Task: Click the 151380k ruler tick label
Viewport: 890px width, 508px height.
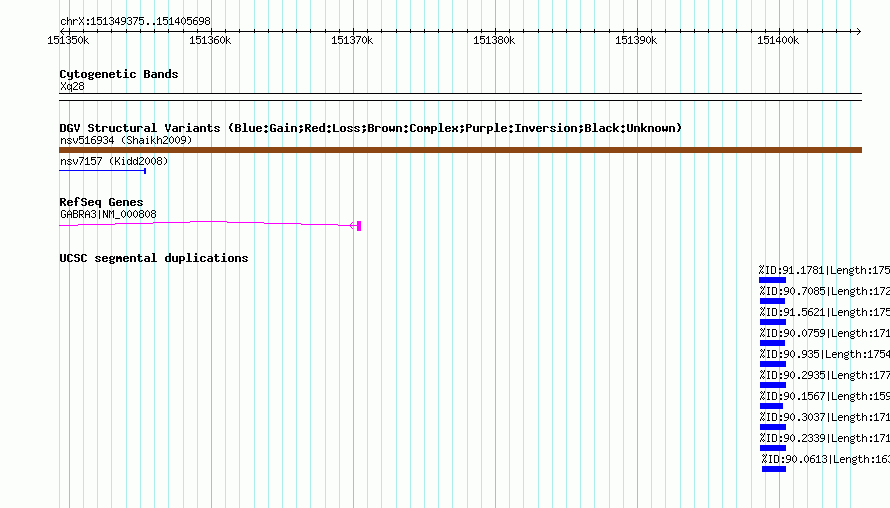Action: tap(494, 40)
